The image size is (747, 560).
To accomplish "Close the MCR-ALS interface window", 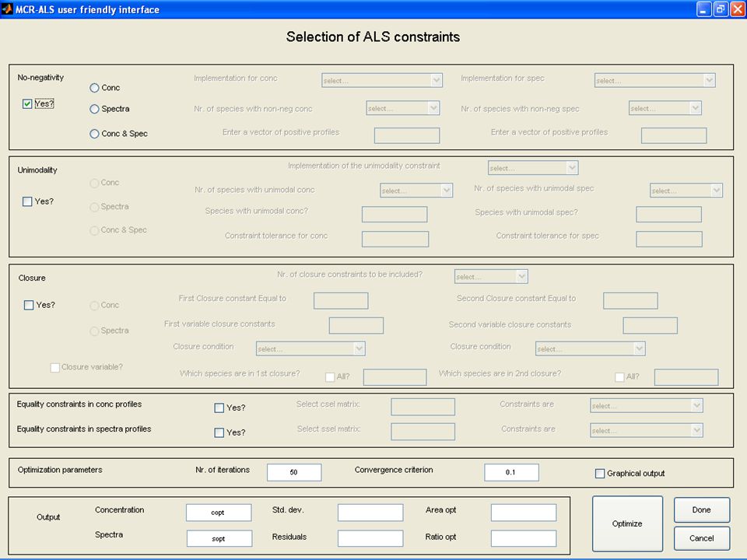I will pyautogui.click(x=737, y=9).
